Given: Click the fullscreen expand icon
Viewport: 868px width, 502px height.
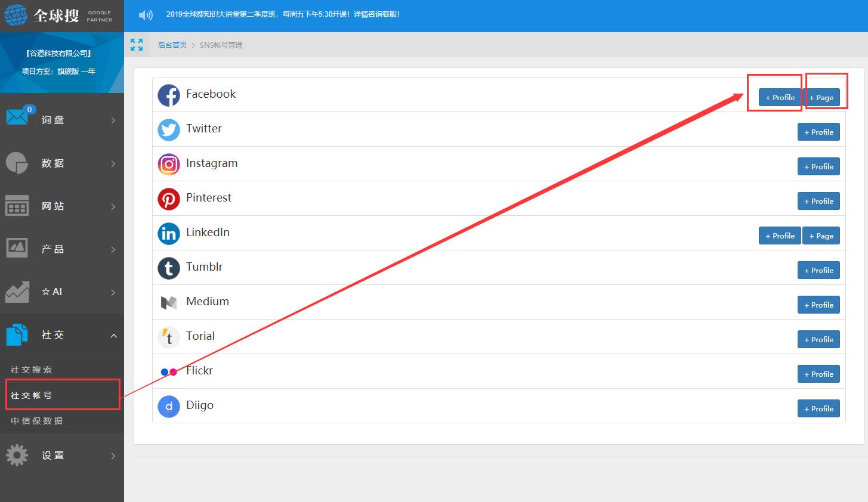Looking at the screenshot, I should click(x=137, y=45).
